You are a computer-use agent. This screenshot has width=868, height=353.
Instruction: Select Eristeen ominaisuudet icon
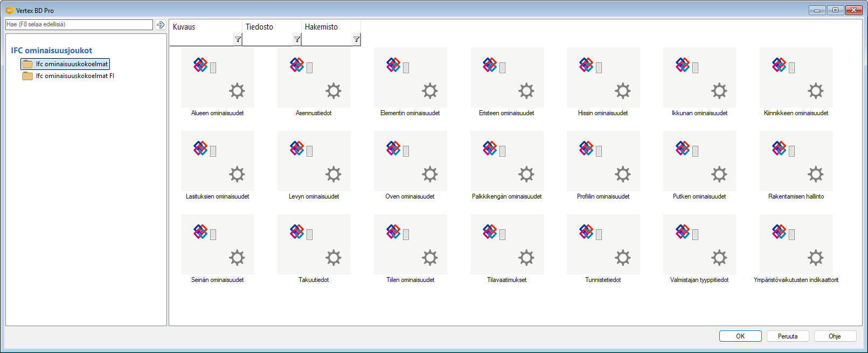click(x=507, y=77)
